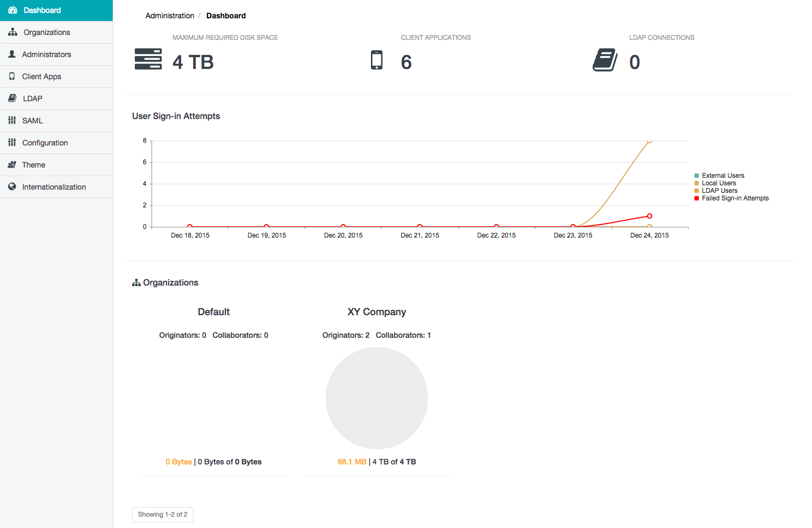Image resolution: width=812 pixels, height=528 pixels.
Task: Open the Configuration menu item
Action: 45,143
